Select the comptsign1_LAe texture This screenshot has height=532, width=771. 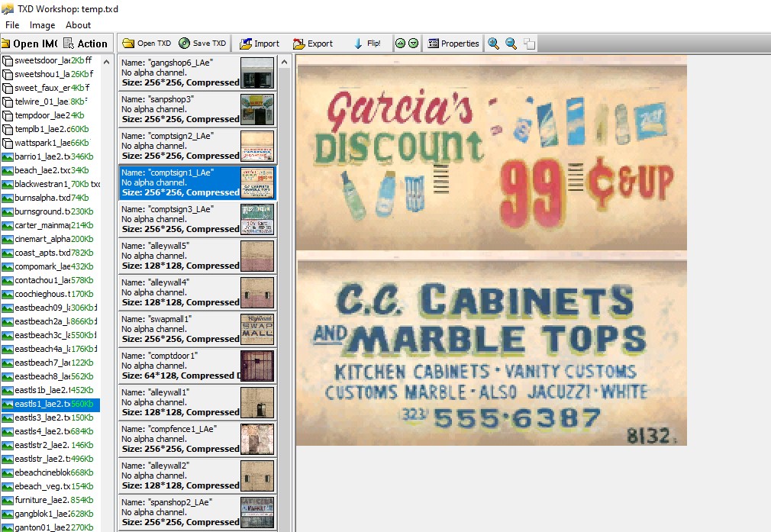pyautogui.click(x=197, y=182)
